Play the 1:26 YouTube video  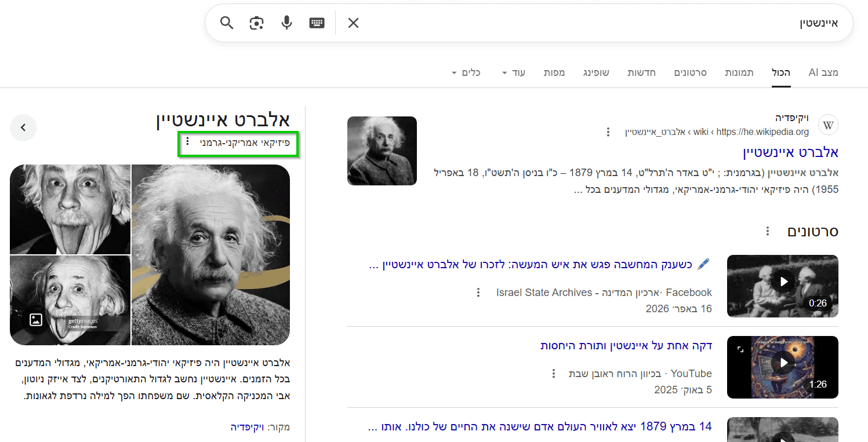[x=783, y=363]
